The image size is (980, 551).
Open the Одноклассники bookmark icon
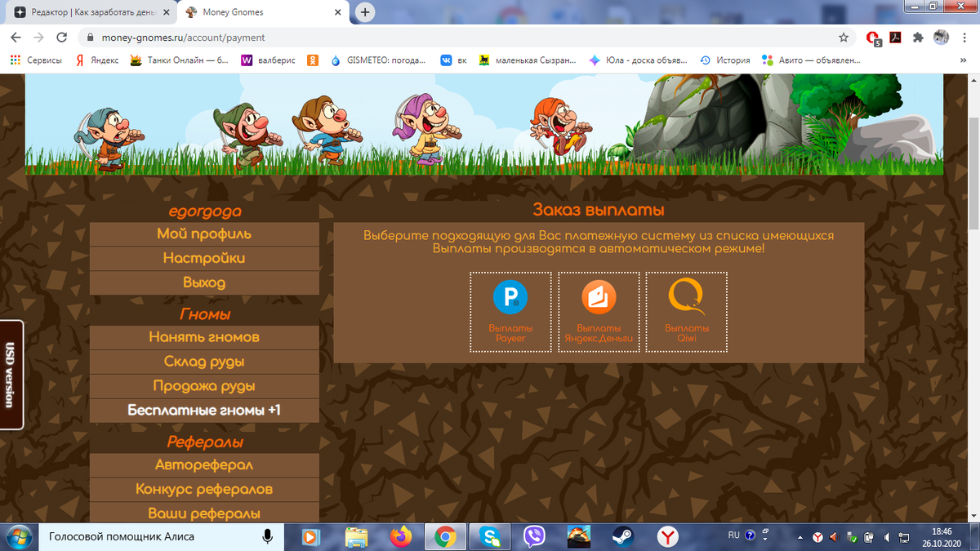pos(313,60)
